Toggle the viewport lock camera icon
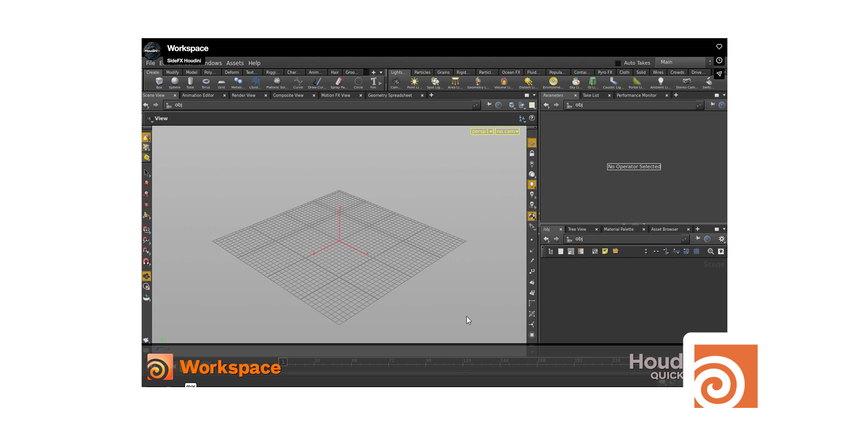 pos(532,153)
